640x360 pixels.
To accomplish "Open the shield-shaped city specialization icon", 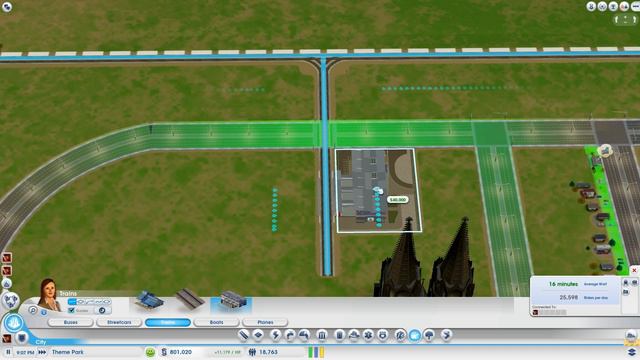I will tap(22, 338).
